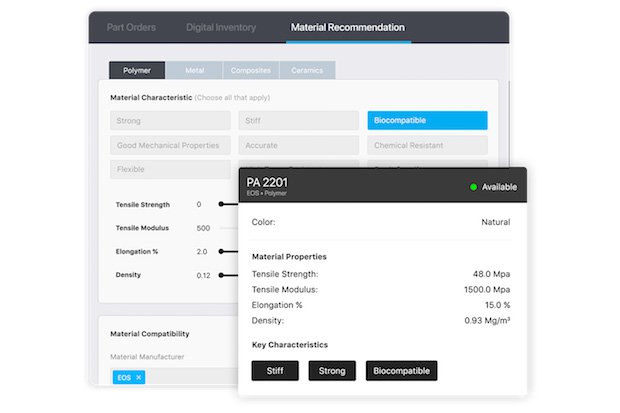This screenshot has height=413, width=620.
Task: Click the Tensile Strength minimum value '0'
Action: (199, 205)
